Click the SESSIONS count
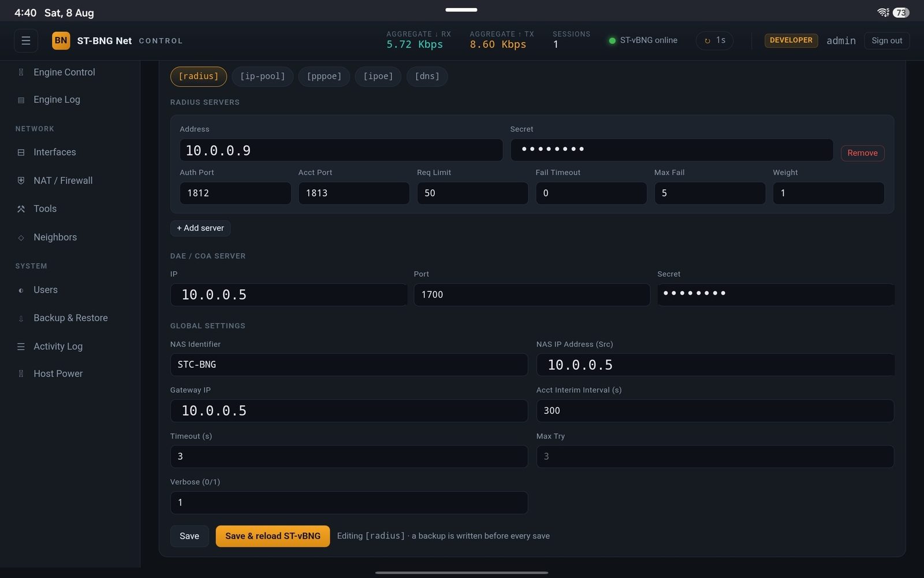Image resolution: width=924 pixels, height=578 pixels. pos(556,45)
